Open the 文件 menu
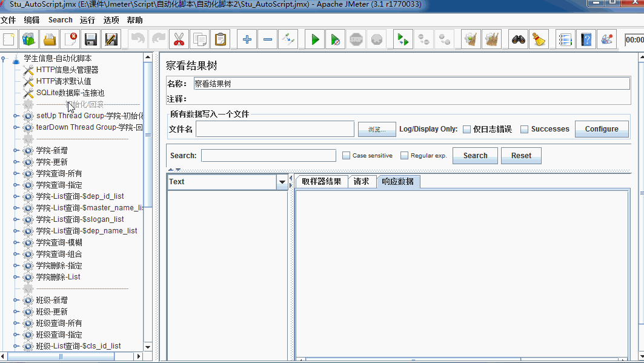 coord(8,20)
